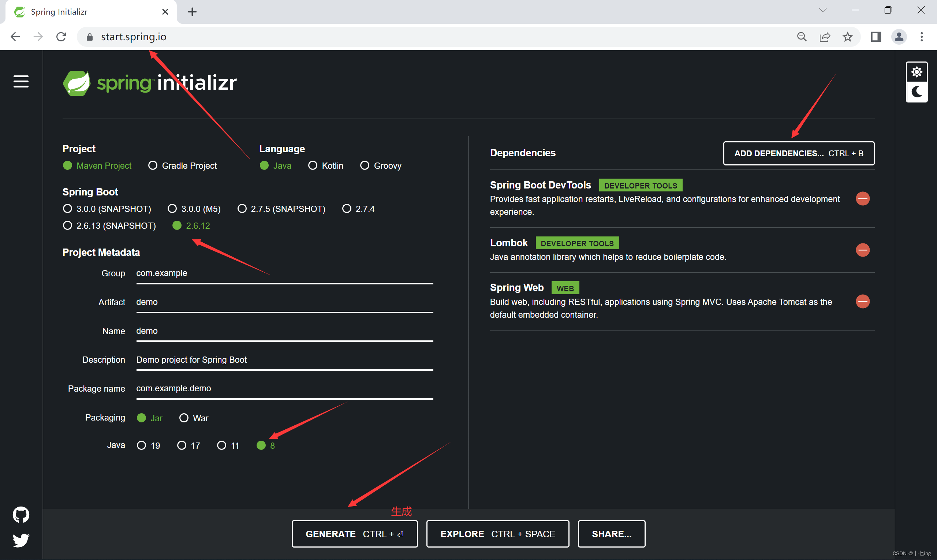This screenshot has width=937, height=560.
Task: Select Java version 11
Action: point(228,445)
